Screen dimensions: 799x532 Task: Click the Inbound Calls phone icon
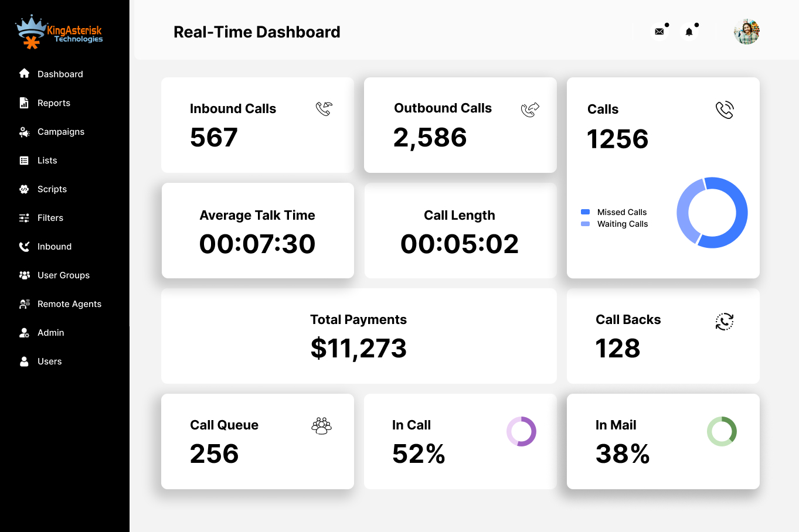[324, 109]
